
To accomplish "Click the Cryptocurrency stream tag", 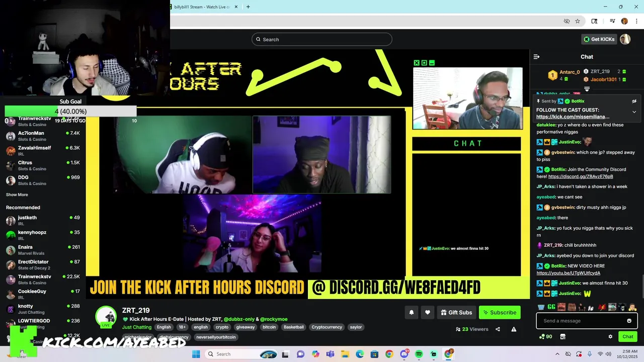I will point(327,327).
